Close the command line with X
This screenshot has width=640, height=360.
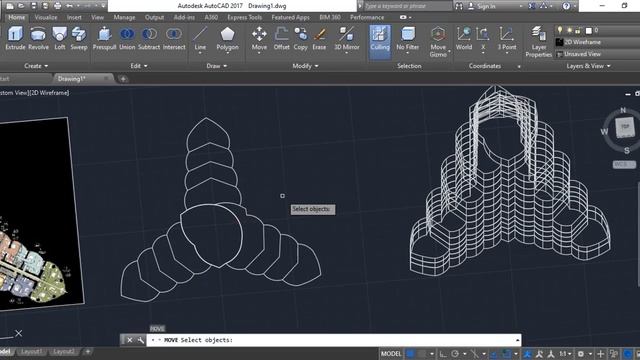[x=129, y=340]
